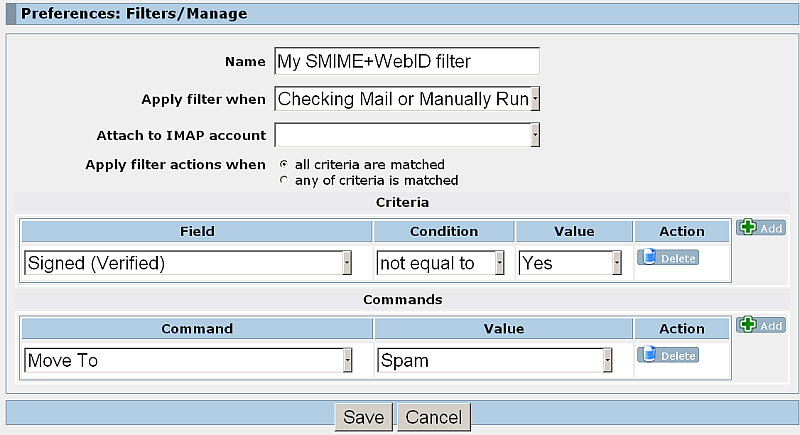The image size is (800, 435).
Task: Click the green plus Add icon for Criteria
Action: pyautogui.click(x=760, y=227)
